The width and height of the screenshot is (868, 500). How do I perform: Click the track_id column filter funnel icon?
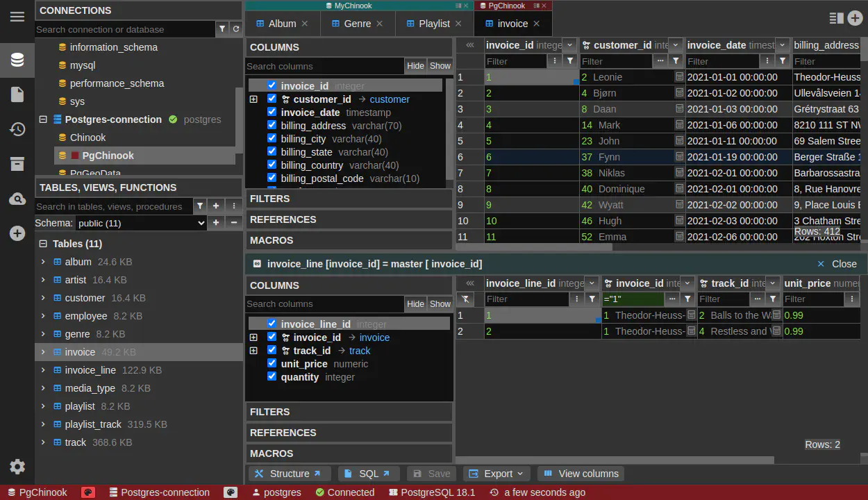pyautogui.click(x=773, y=299)
